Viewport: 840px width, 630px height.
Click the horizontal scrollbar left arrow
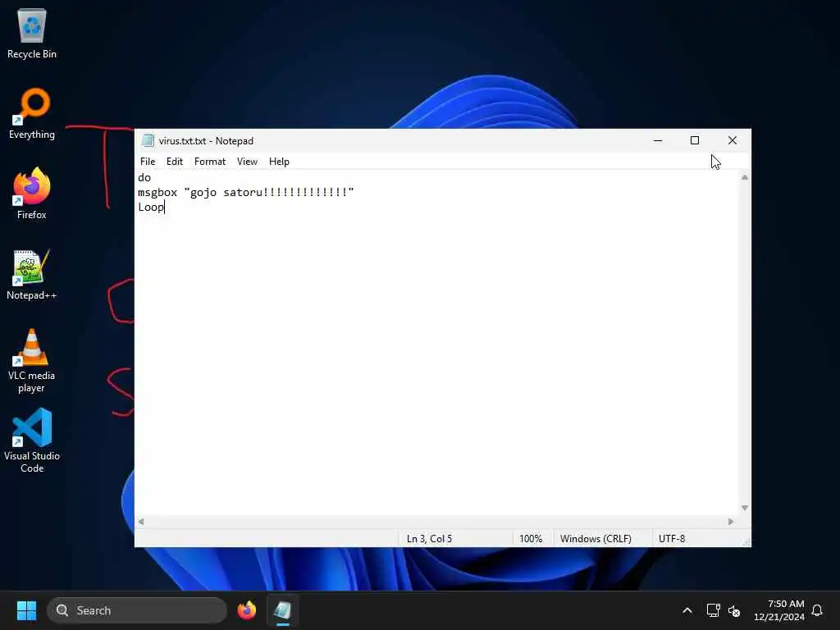pyautogui.click(x=141, y=522)
